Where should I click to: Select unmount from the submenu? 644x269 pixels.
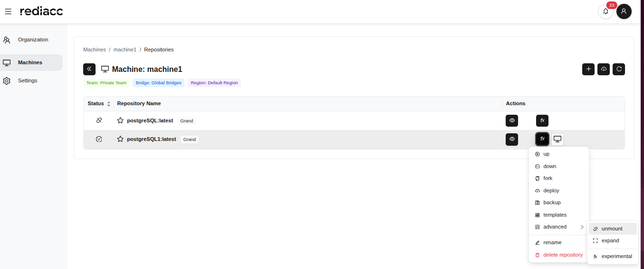[x=612, y=229]
